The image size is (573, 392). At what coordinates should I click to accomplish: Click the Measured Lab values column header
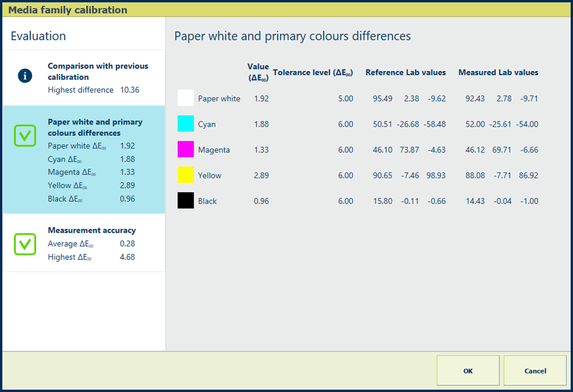tap(498, 72)
